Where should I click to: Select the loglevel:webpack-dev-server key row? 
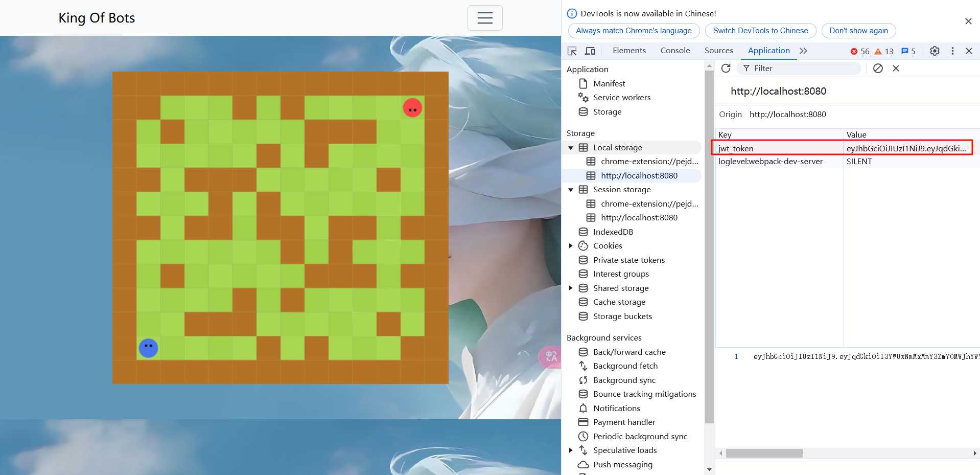[779, 161]
